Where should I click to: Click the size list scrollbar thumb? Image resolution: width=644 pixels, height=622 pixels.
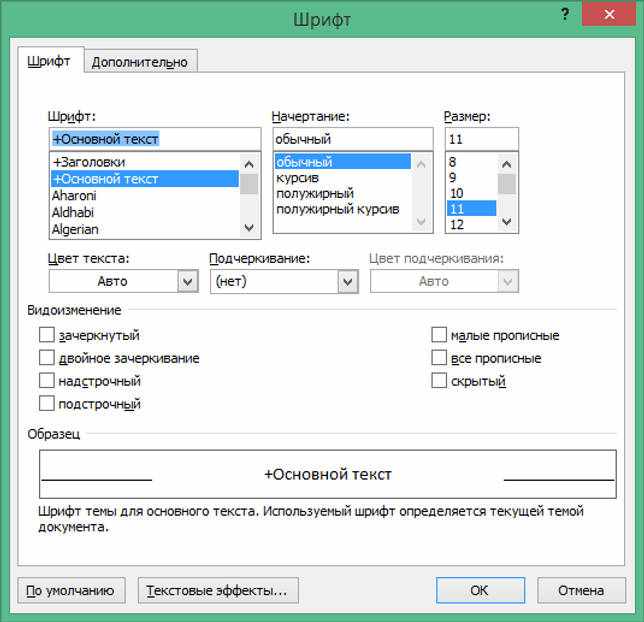pos(507,184)
